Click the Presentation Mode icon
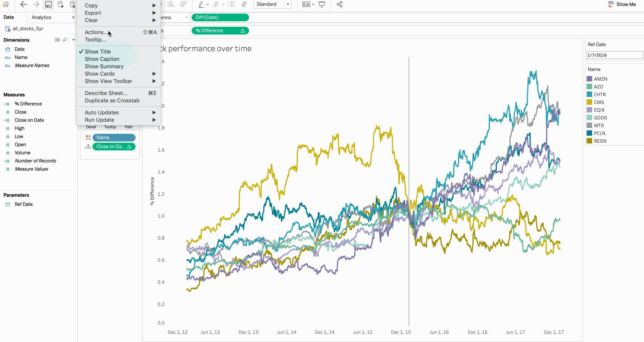This screenshot has width=644, height=342. [x=322, y=5]
